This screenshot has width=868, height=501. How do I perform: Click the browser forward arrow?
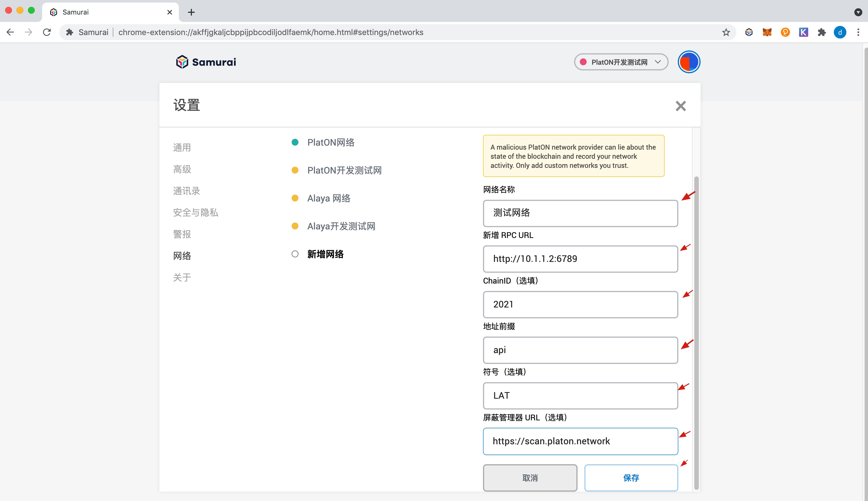(x=28, y=32)
